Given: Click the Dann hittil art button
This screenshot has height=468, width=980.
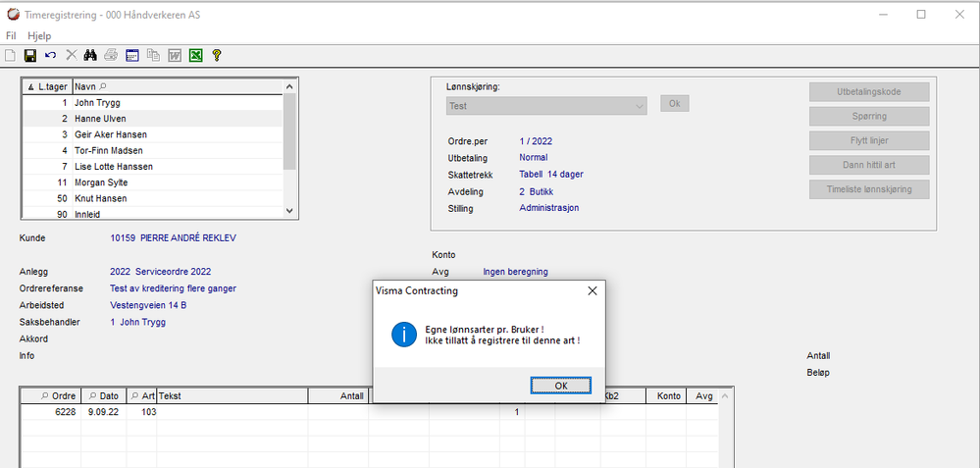Looking at the screenshot, I should click(x=869, y=165).
